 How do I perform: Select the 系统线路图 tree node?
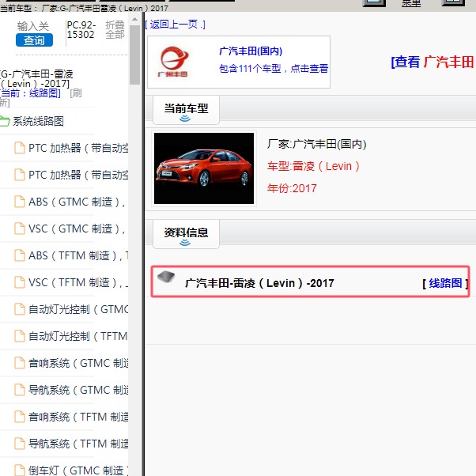38,121
